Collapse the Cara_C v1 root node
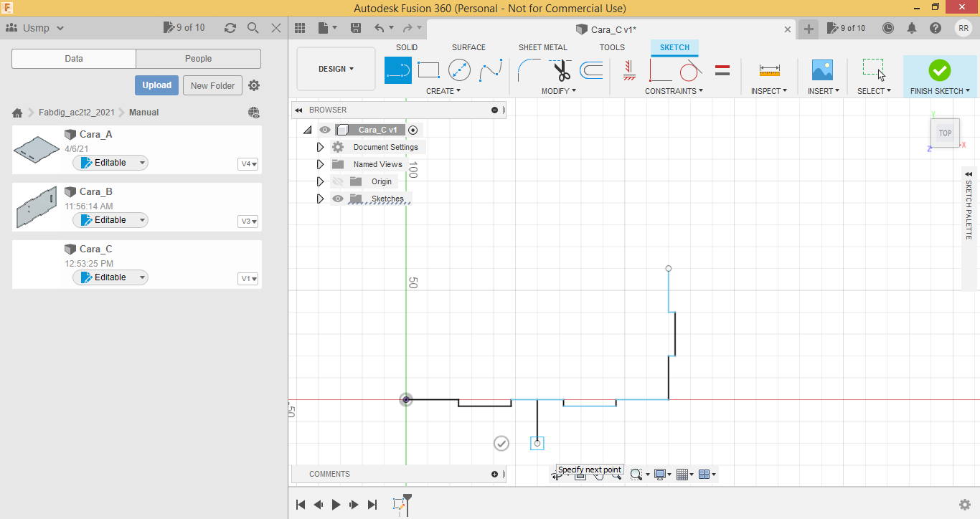This screenshot has width=980, height=519. pos(307,130)
